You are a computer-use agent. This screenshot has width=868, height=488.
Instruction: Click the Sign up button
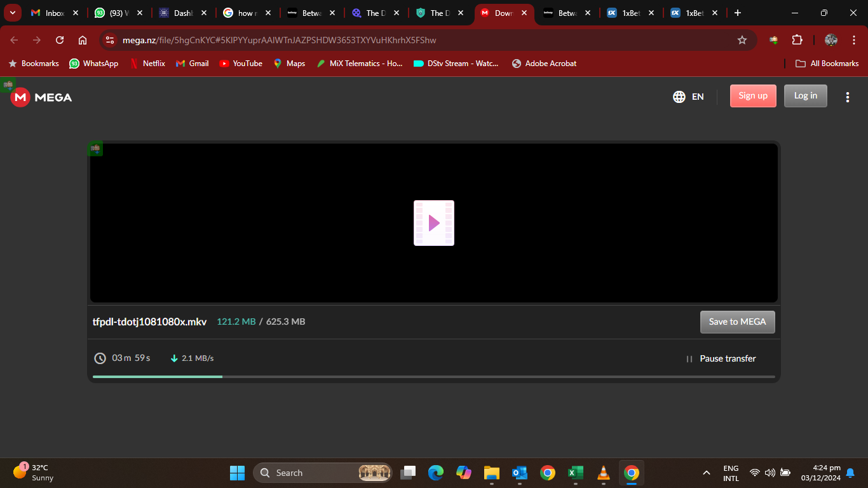click(x=753, y=96)
